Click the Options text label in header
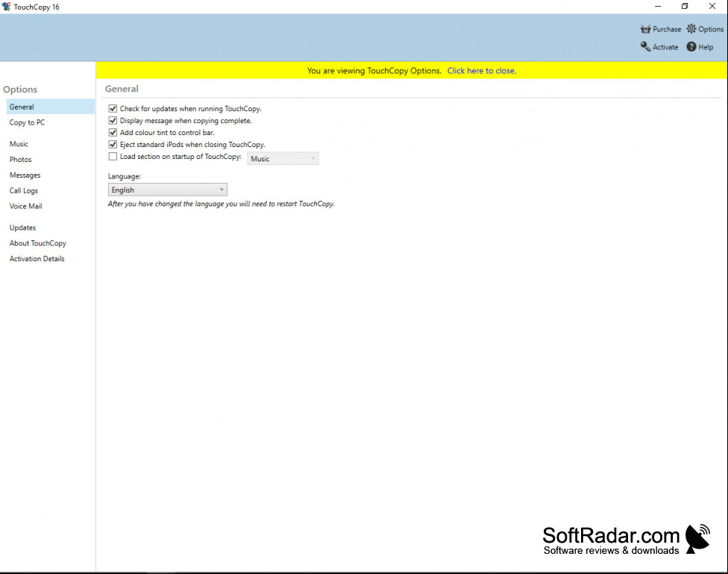The height and width of the screenshot is (574, 728). click(711, 29)
